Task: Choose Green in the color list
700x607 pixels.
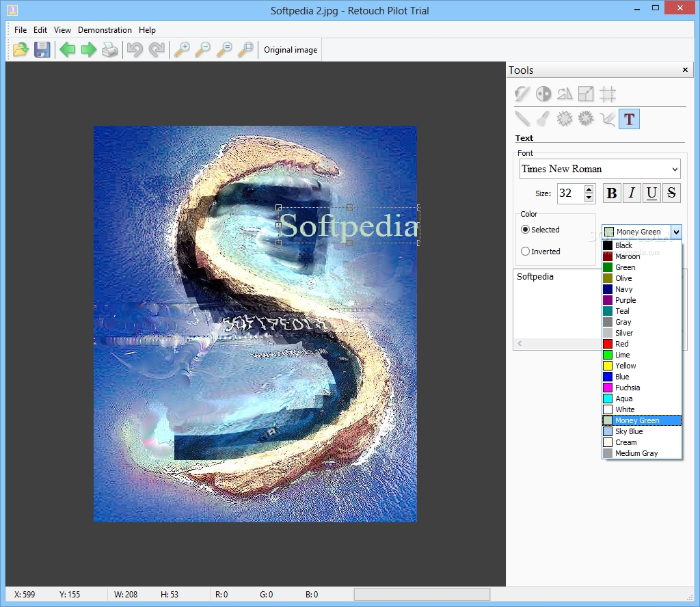Action: [642, 267]
